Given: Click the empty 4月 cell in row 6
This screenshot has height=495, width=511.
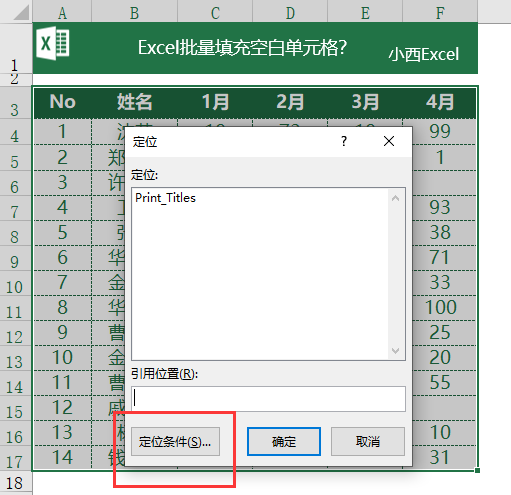Looking at the screenshot, I should point(444,183).
